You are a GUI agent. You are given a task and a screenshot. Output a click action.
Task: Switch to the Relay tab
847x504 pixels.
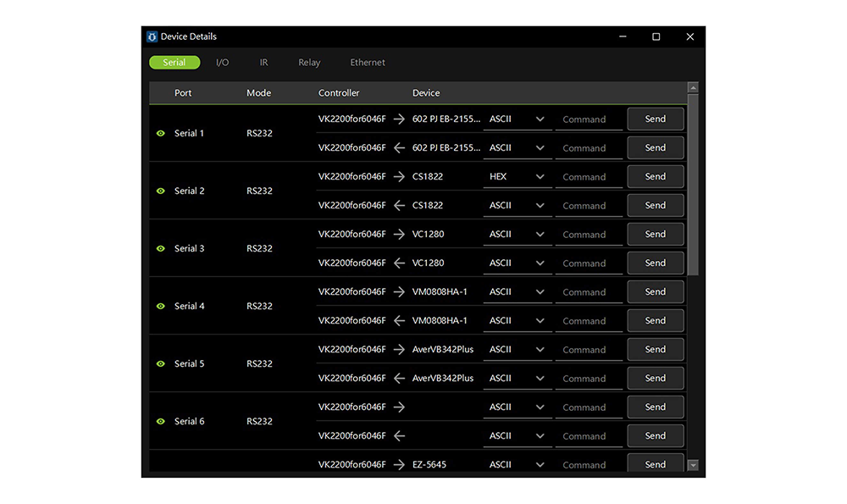coord(309,63)
